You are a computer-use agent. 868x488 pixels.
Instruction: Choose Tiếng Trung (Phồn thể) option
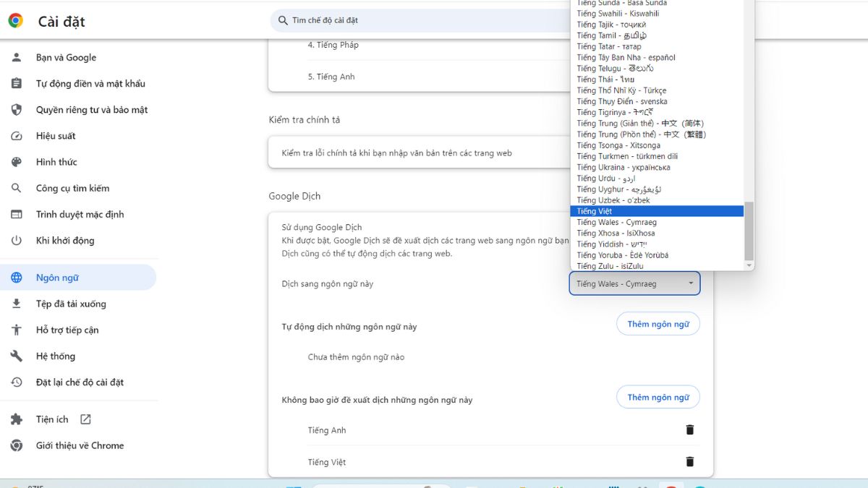[657, 134]
